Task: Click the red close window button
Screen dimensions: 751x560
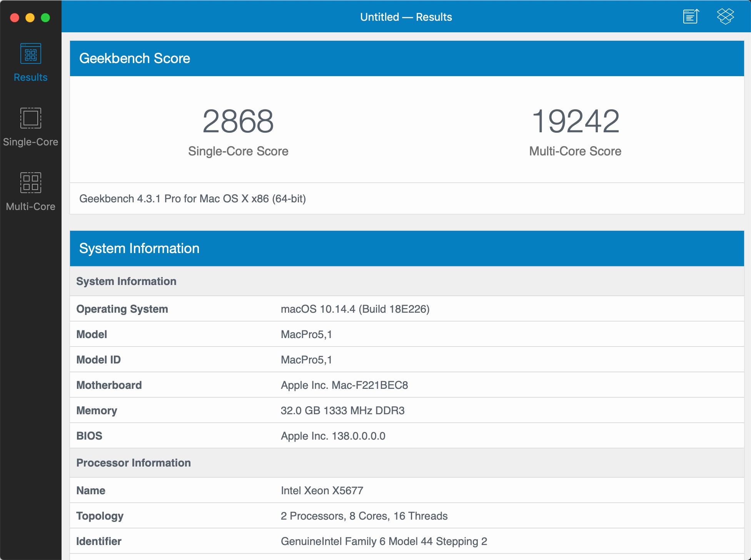Action: (x=15, y=18)
